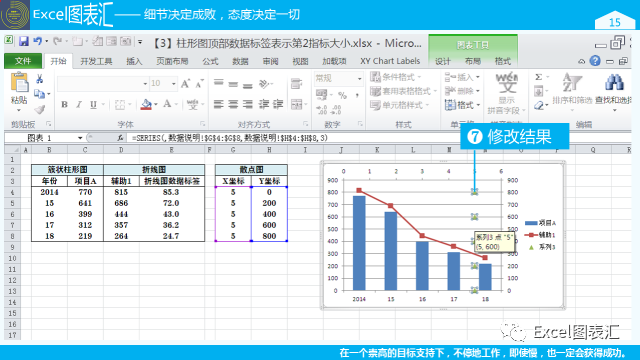Screen dimensions: 640x360
Task: Toggle Italic formatting button
Action: [79, 104]
